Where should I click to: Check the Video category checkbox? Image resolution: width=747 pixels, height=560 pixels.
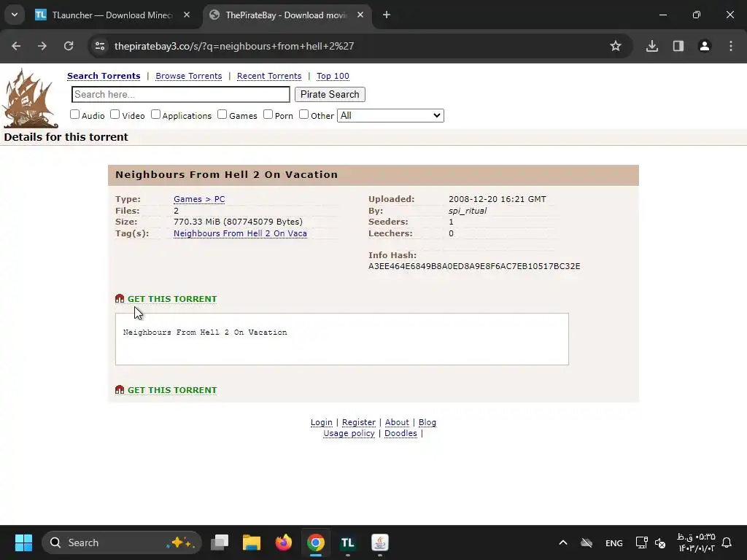point(115,114)
